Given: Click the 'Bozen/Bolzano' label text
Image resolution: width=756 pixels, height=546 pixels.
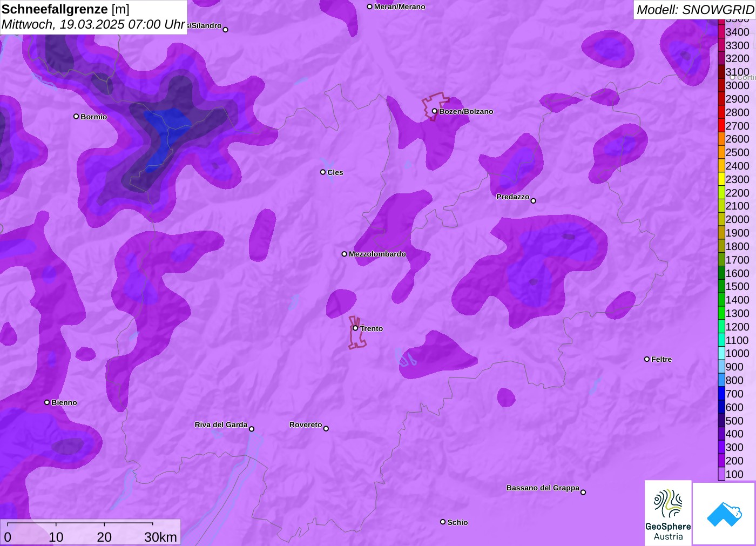Looking at the screenshot, I should tap(466, 111).
